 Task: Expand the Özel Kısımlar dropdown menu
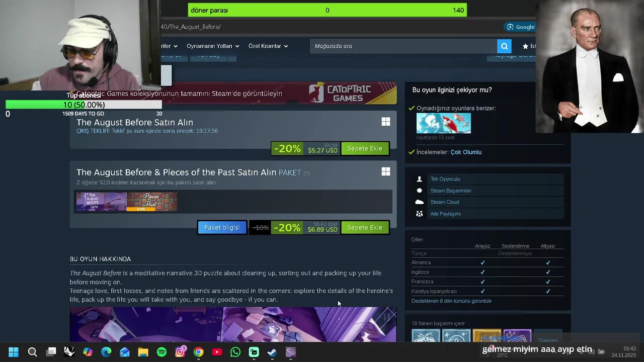pyautogui.click(x=268, y=46)
